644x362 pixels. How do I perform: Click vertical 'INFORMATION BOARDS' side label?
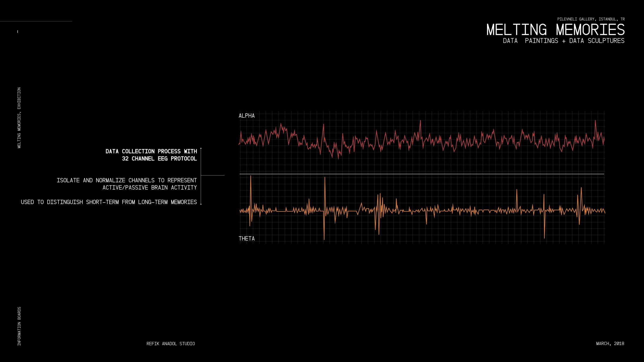coord(19,326)
